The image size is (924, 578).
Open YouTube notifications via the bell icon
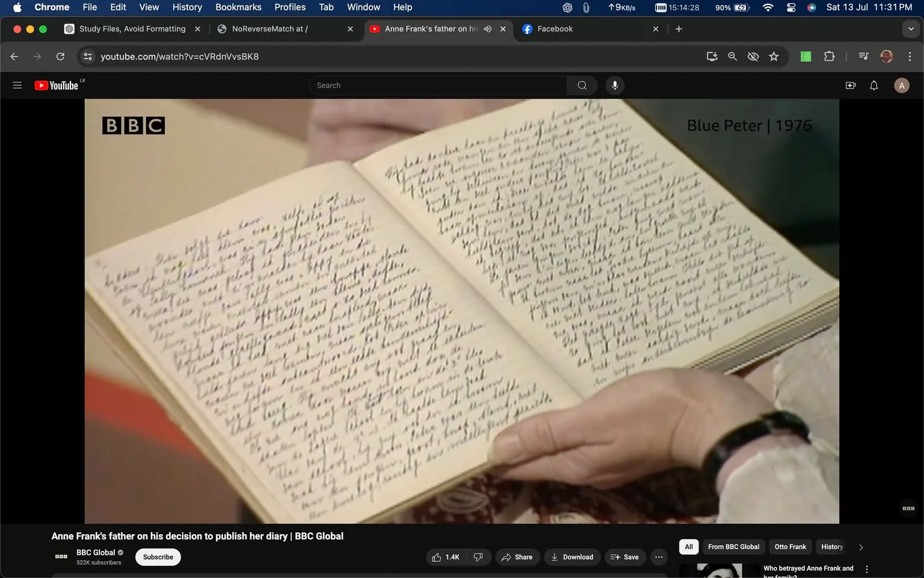[x=873, y=85]
